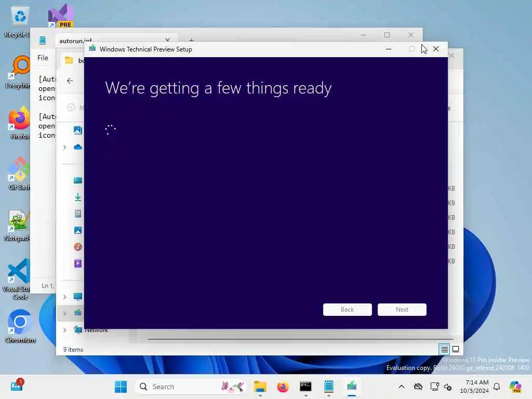
Task: Open OneDrive cloud item in Explorer sidebar
Action: [78, 147]
